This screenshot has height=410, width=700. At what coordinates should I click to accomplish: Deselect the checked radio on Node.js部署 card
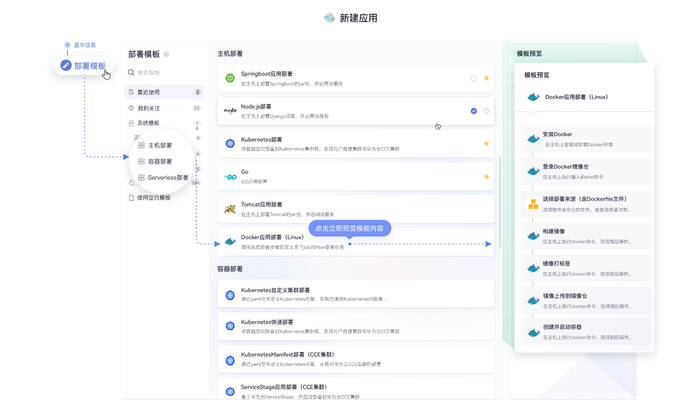tap(474, 111)
